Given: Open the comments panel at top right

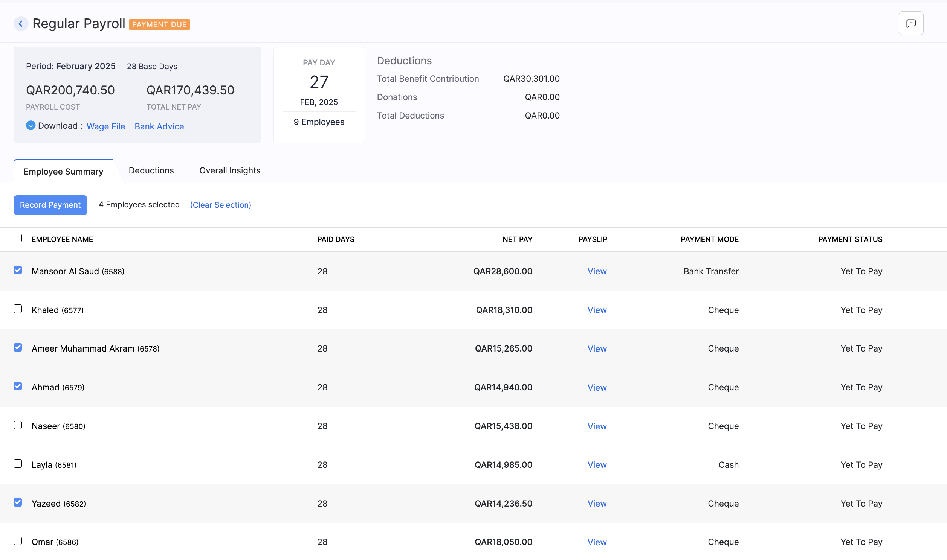Looking at the screenshot, I should [911, 23].
